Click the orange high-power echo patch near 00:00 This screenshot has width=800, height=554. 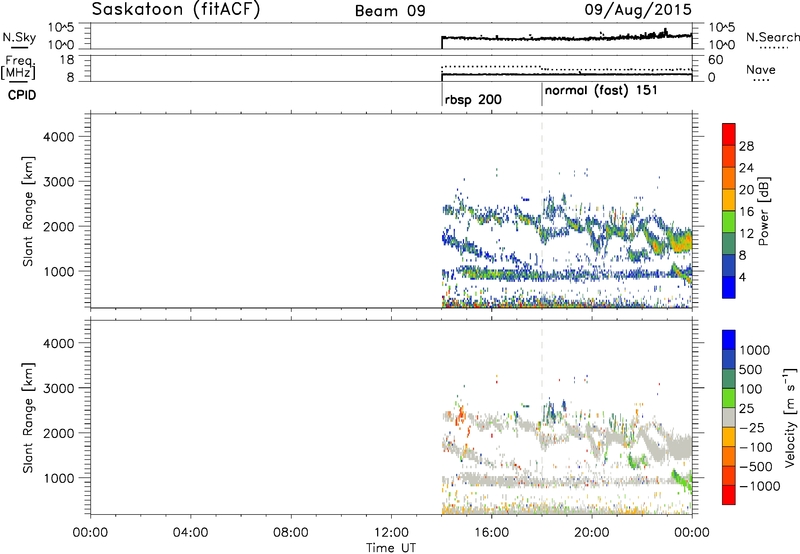click(680, 241)
